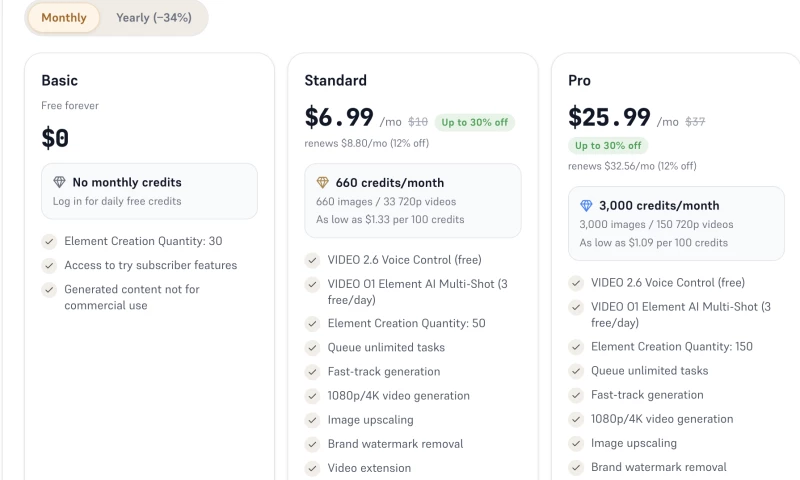Click Standard plan VIDEO 2.6 Voice Control (free) text
Viewport: 800px width, 480px height.
pyautogui.click(x=405, y=260)
